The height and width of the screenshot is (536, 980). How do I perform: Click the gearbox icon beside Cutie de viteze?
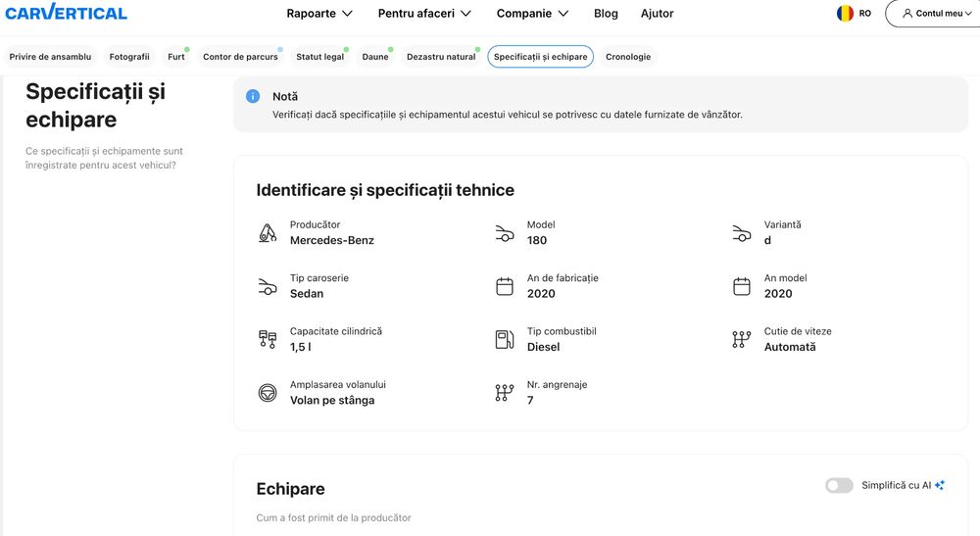[741, 339]
